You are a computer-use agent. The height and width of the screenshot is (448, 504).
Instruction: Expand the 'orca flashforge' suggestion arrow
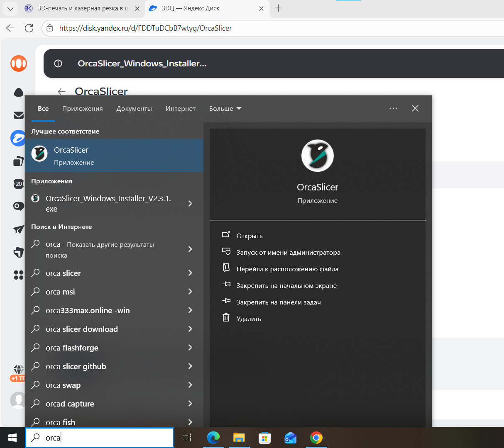(190, 348)
